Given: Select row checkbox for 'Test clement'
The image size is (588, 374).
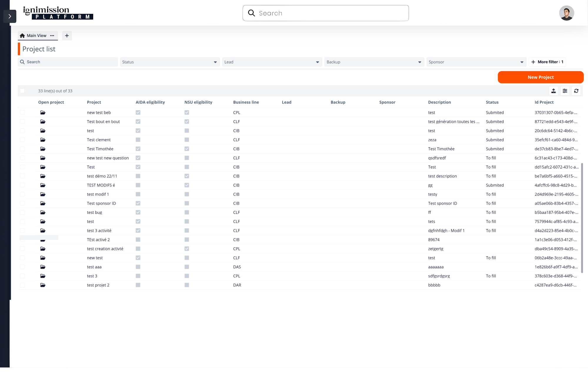Looking at the screenshot, I should 22,140.
